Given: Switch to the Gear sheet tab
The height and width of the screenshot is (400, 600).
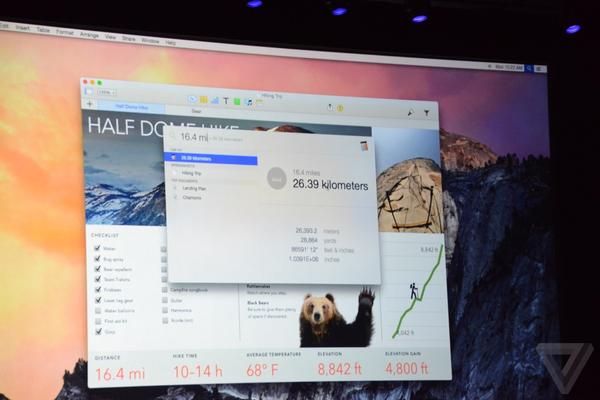Looking at the screenshot, I should tap(196, 111).
